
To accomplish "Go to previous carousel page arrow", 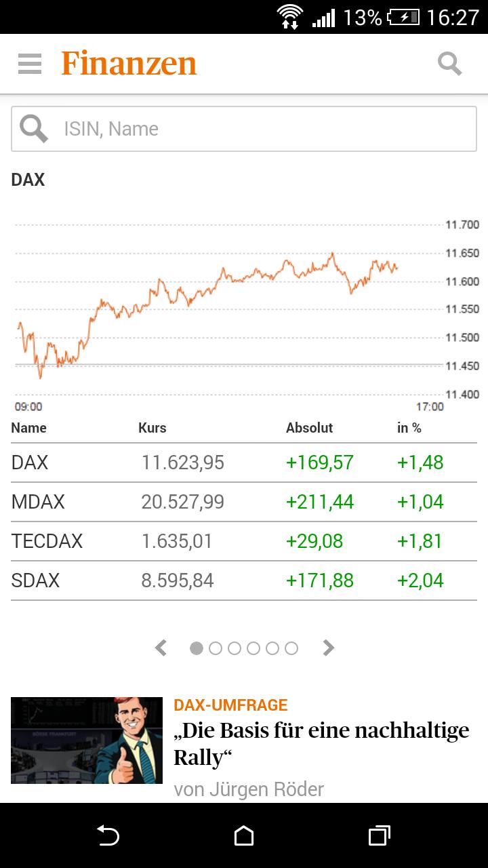I will coord(161,648).
